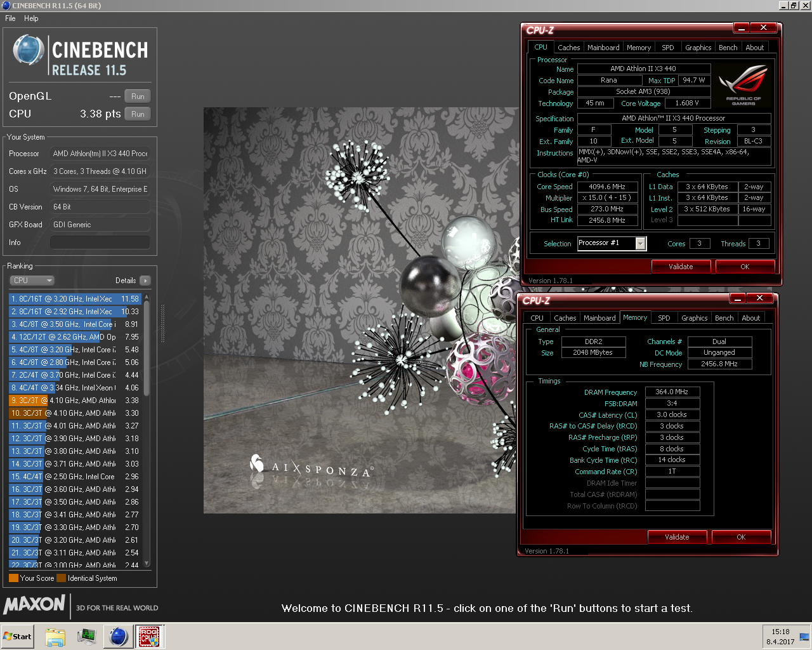Open the system monitor taskbar icon

87,637
